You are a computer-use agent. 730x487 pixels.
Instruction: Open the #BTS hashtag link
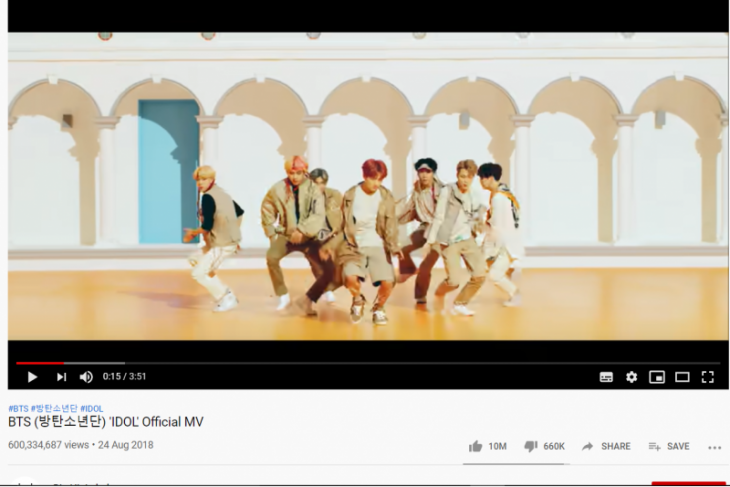19,409
